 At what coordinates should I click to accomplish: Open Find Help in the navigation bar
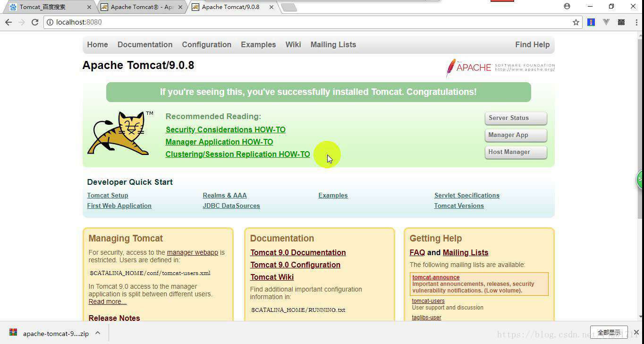click(x=532, y=44)
